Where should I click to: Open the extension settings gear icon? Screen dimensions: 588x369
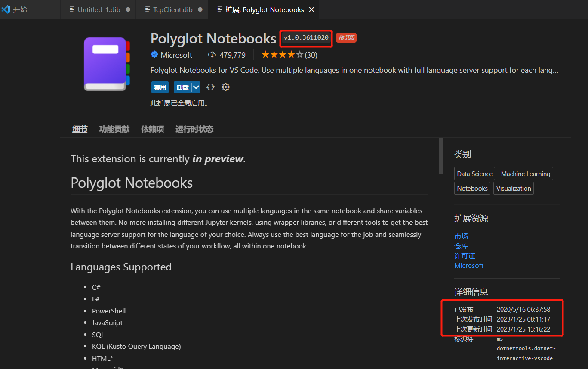click(225, 87)
